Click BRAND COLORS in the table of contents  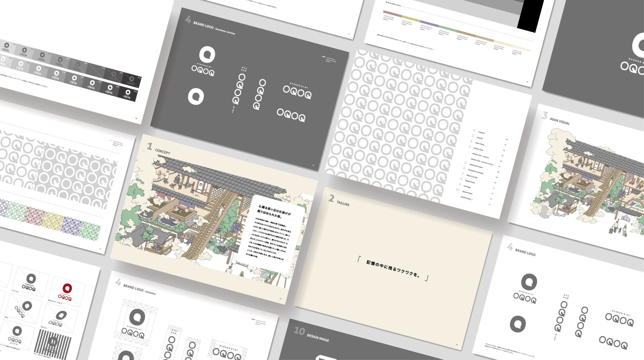472,176
